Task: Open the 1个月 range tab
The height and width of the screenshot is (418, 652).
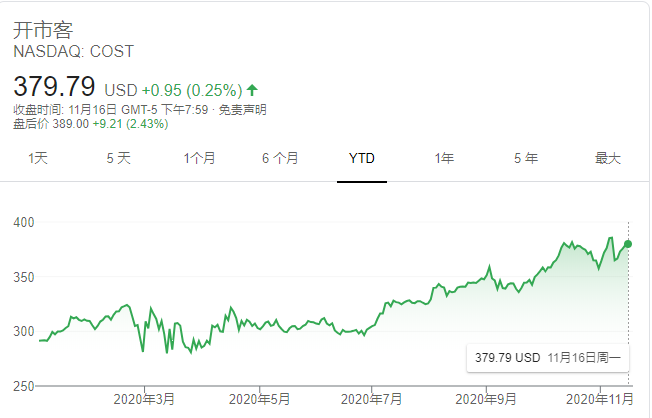Action: [x=199, y=158]
